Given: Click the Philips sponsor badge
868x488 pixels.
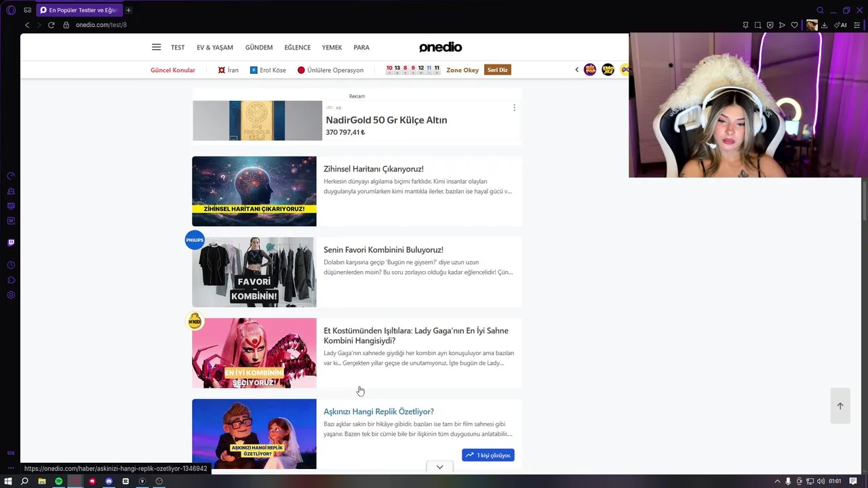Looking at the screenshot, I should 195,240.
